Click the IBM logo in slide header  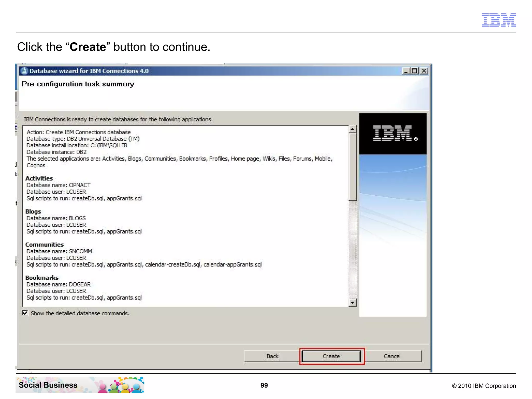pyautogui.click(x=499, y=20)
